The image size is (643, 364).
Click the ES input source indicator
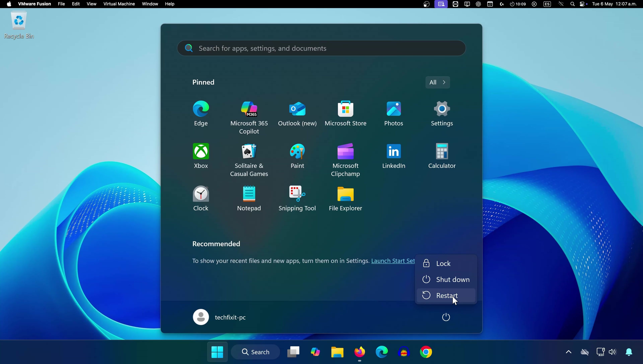(547, 4)
